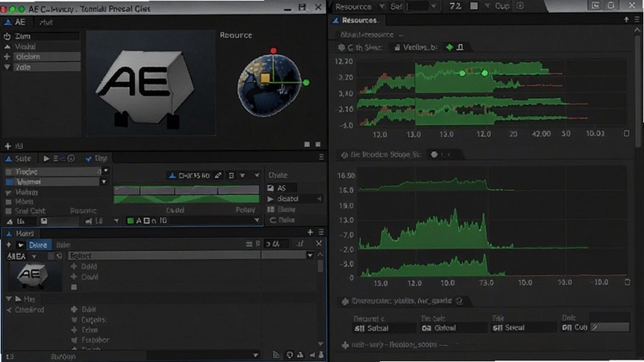The width and height of the screenshot is (644, 362).
Task: Click the image icon in the row below Snel Caht
Action: coord(44,221)
